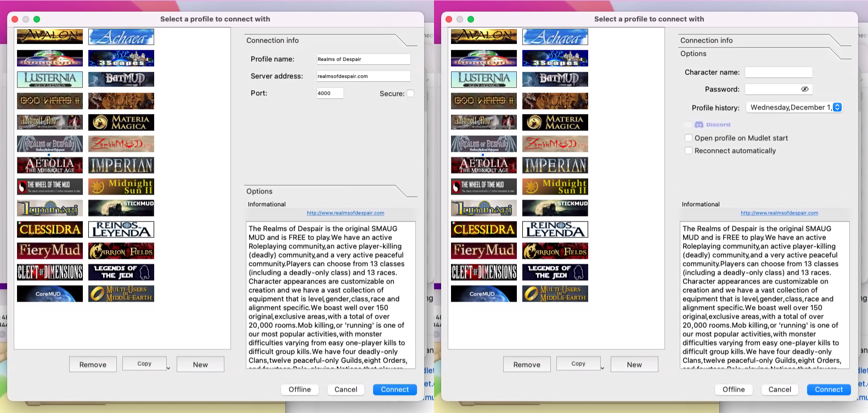Click the New button in left window

[x=200, y=364]
